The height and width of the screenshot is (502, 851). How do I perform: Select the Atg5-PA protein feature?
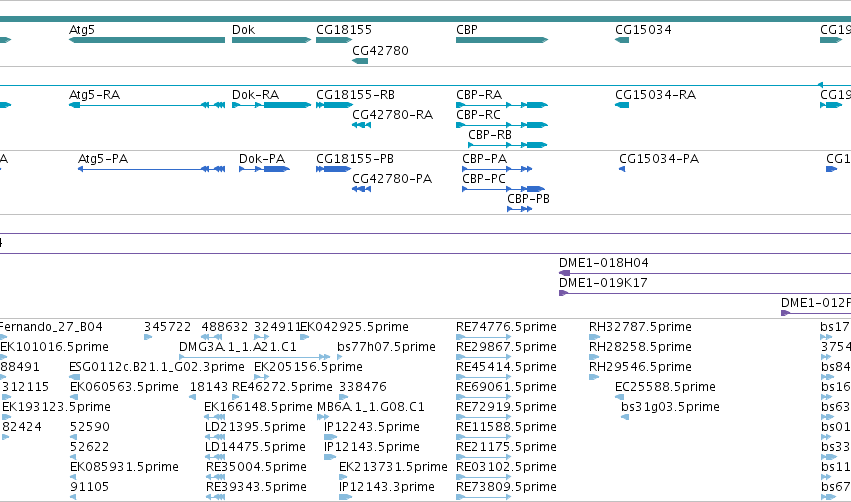(x=151, y=169)
